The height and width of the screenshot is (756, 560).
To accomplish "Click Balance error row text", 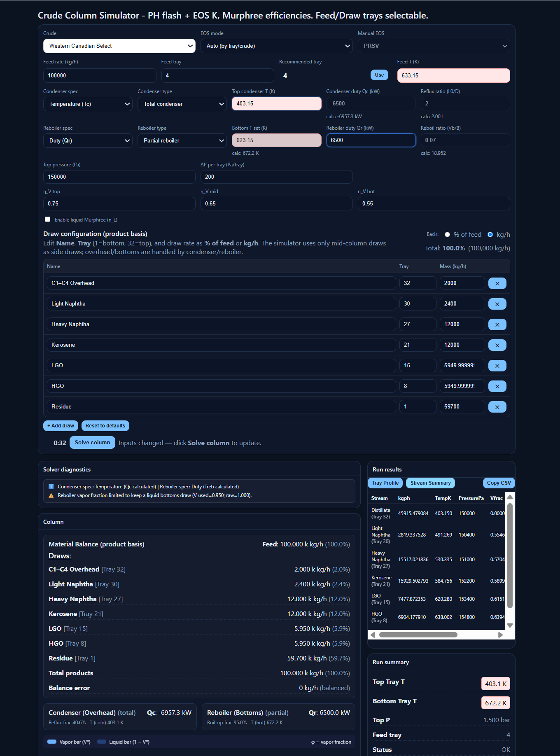I will 69,688.
